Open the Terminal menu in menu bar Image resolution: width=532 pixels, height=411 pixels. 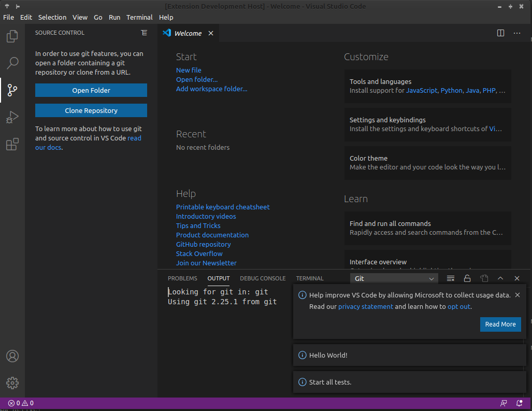point(139,17)
